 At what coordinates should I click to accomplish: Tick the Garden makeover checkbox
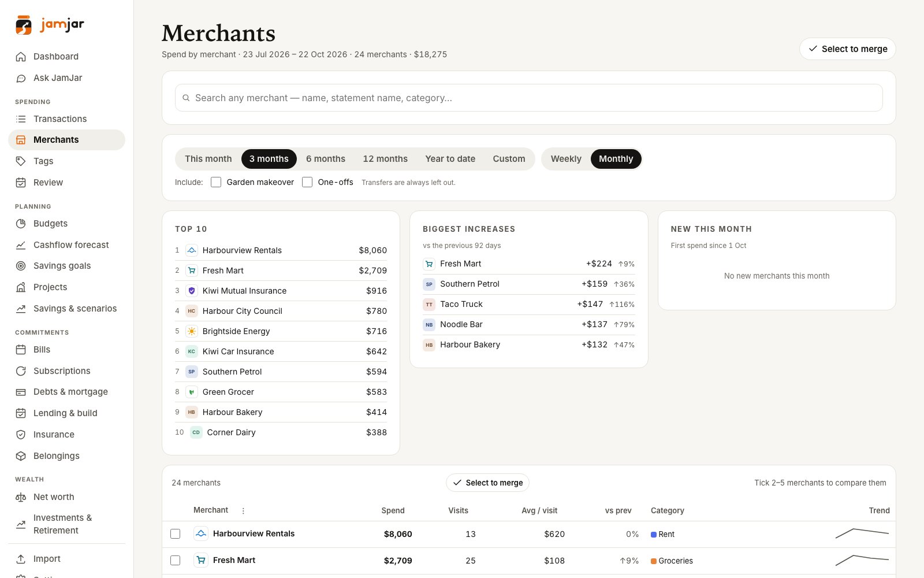(216, 182)
